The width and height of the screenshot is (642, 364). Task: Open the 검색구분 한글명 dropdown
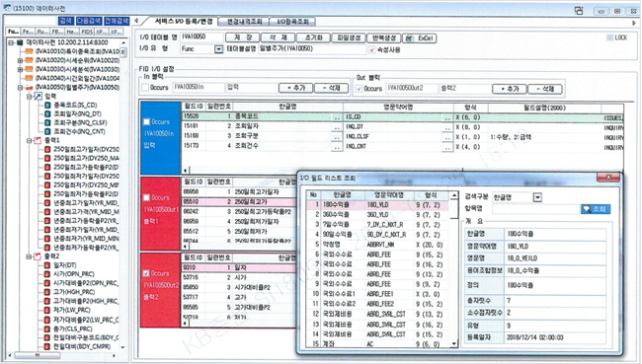point(537,197)
